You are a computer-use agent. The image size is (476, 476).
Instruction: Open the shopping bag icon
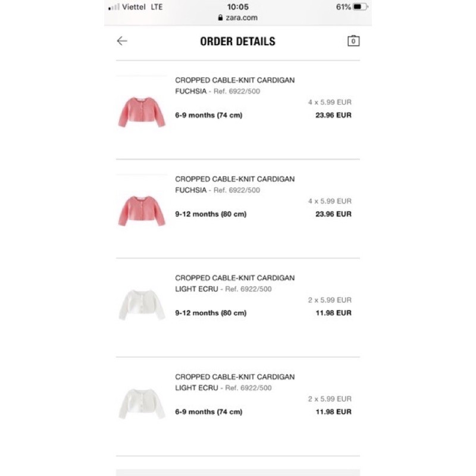pyautogui.click(x=353, y=40)
